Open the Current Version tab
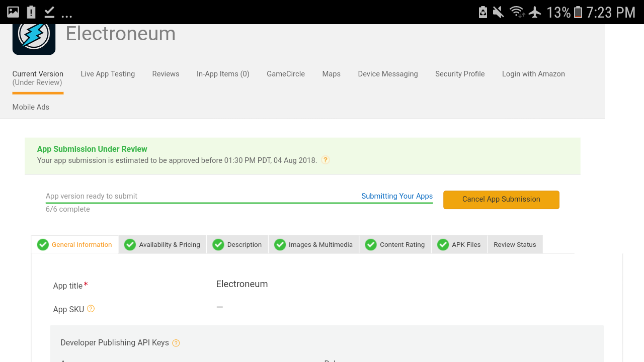The height and width of the screenshot is (362, 644). coord(38,78)
